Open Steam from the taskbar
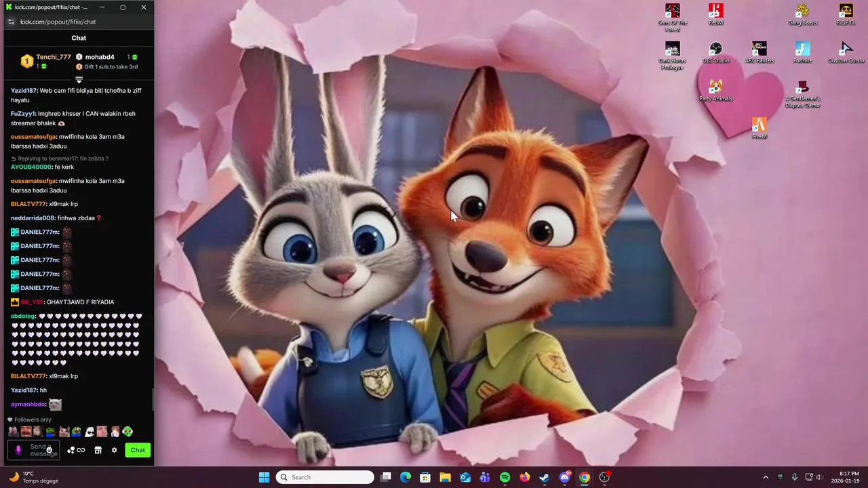Image resolution: width=868 pixels, height=488 pixels. [544, 477]
